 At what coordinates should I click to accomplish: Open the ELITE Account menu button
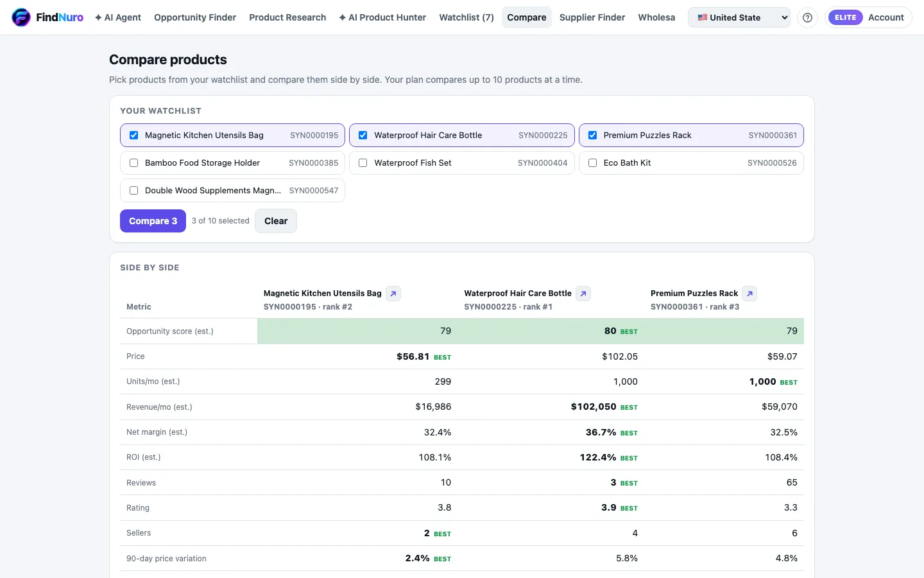(x=869, y=17)
